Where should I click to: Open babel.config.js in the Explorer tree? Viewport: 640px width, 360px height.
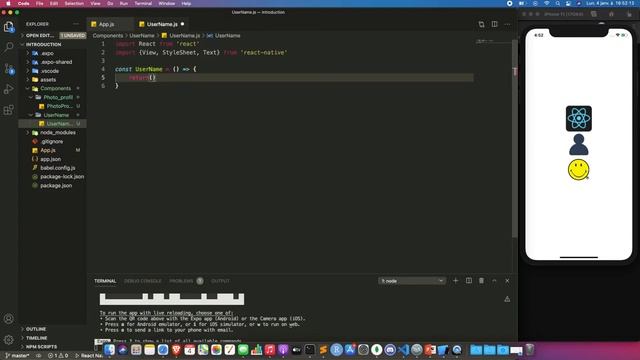point(52,168)
